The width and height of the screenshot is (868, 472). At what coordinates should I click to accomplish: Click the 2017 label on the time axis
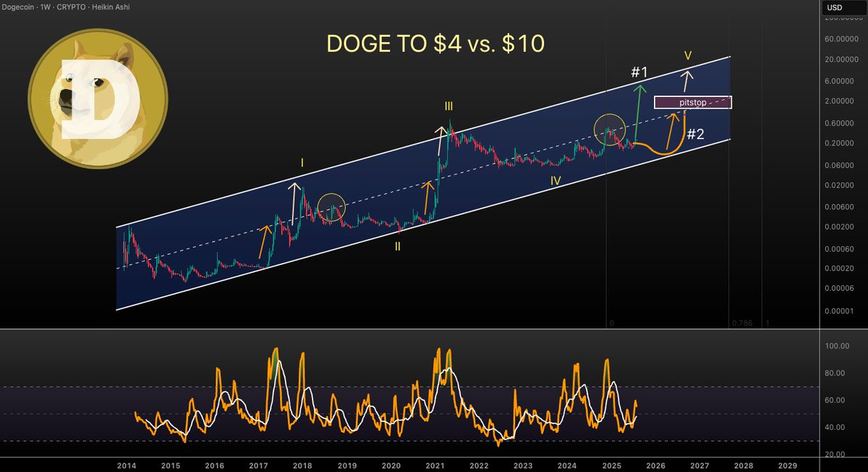click(258, 466)
